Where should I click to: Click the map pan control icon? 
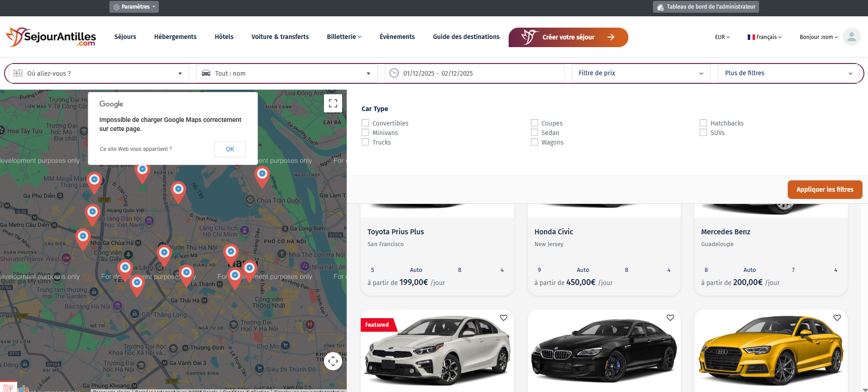[333, 361]
